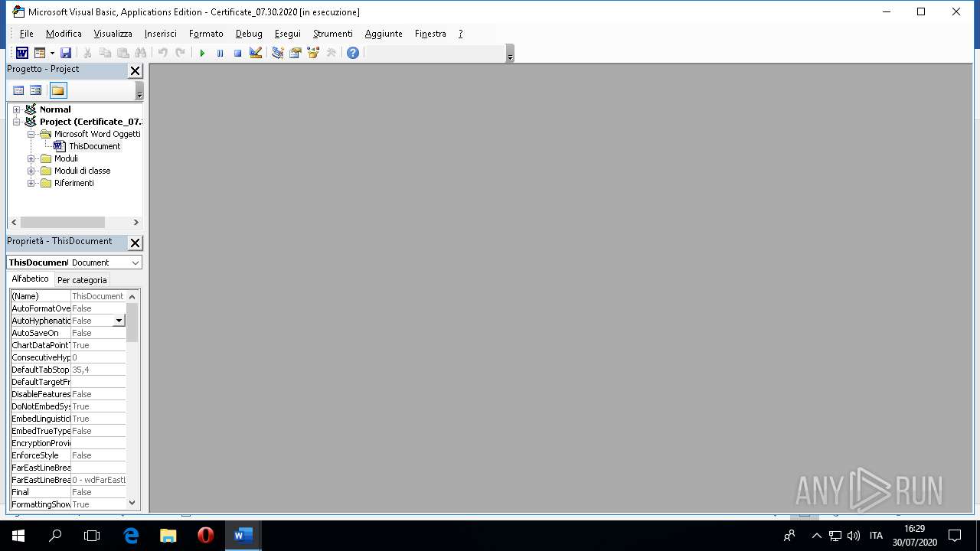This screenshot has width=980, height=551.
Task: Click the Redo arrow icon
Action: [180, 53]
